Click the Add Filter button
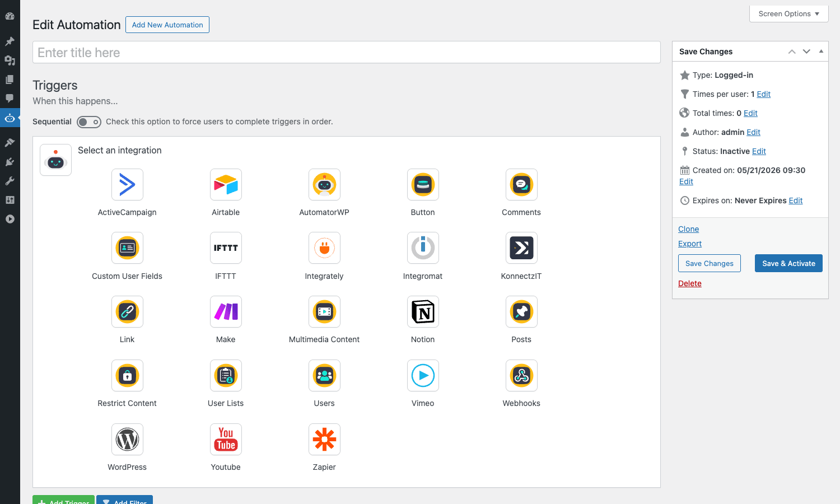Screen dimensions: 840x504 [x=124, y=500]
